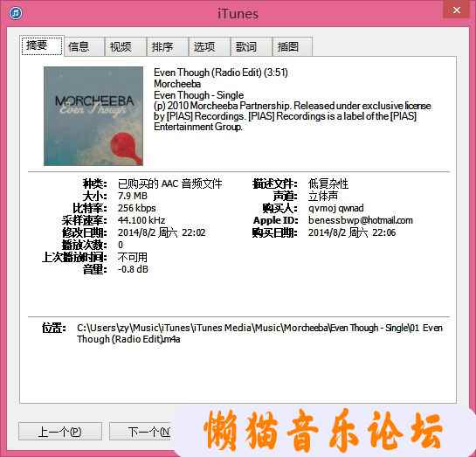Click the file type value 已购买的 AAC 音频文件
476x457 pixels.
(169, 183)
